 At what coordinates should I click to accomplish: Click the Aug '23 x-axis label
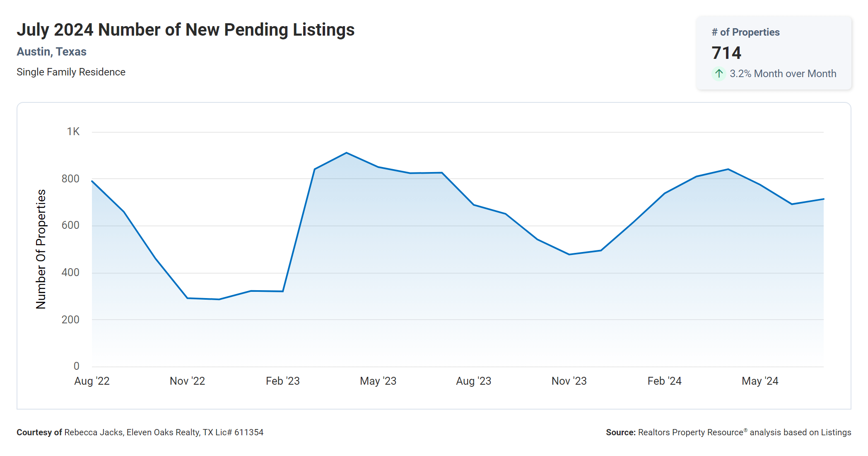[473, 381]
